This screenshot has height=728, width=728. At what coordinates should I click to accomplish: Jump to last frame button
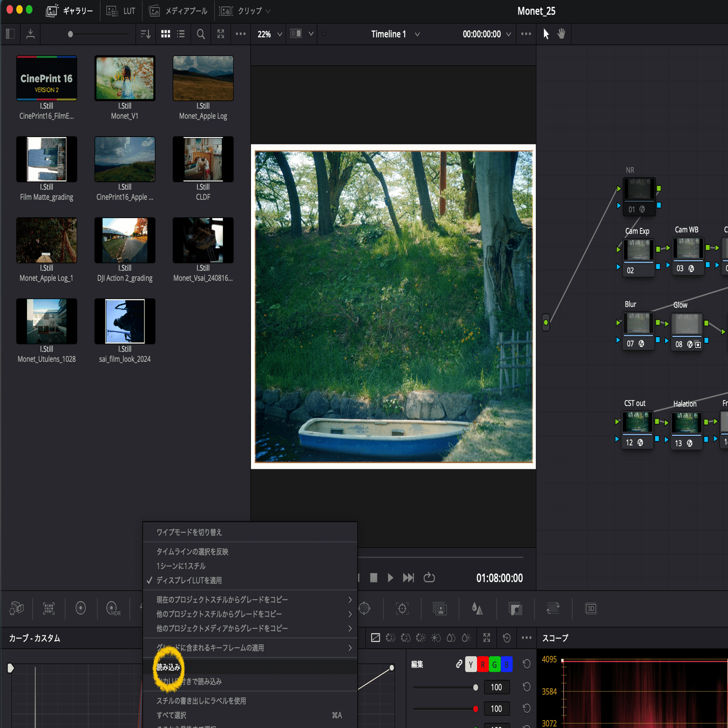pyautogui.click(x=408, y=578)
